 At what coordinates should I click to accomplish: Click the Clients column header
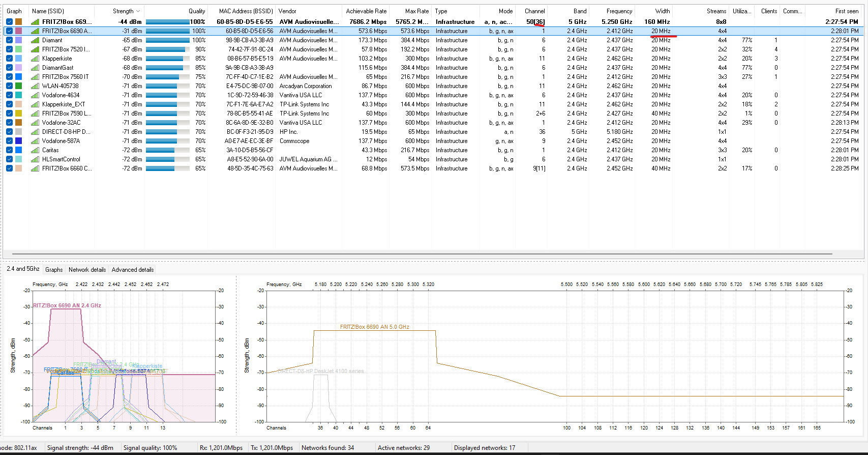[x=769, y=11]
